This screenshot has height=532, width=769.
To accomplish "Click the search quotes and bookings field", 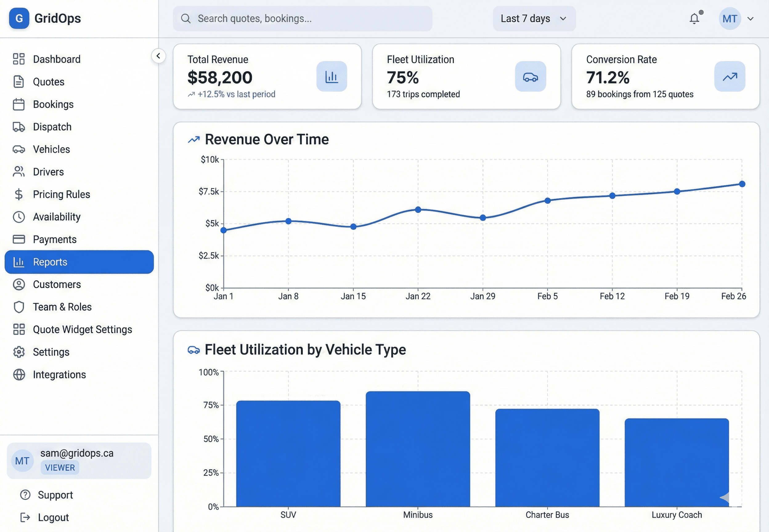I will pyautogui.click(x=302, y=19).
